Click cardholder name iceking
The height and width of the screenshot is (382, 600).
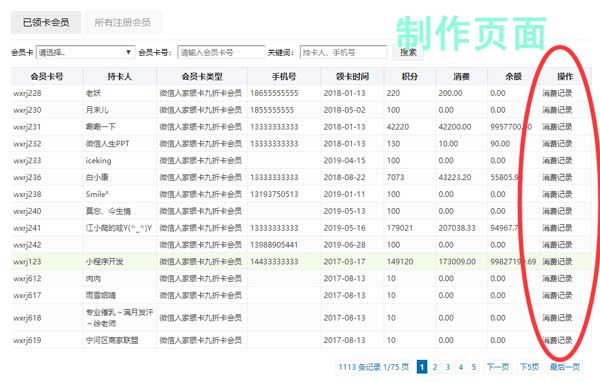tap(98, 160)
